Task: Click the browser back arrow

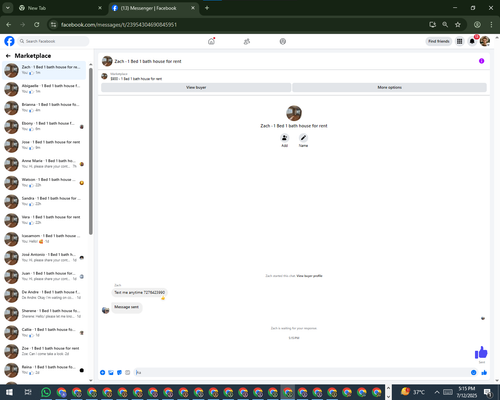Action: point(9,24)
